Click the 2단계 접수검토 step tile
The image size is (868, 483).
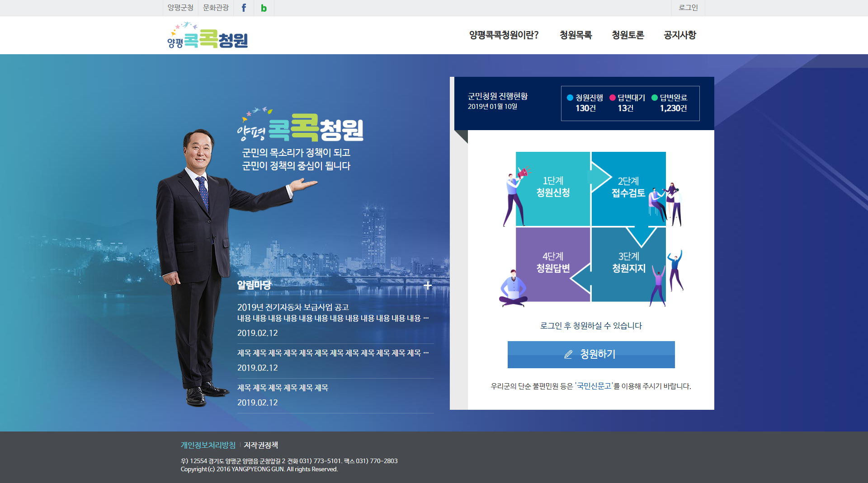point(628,188)
